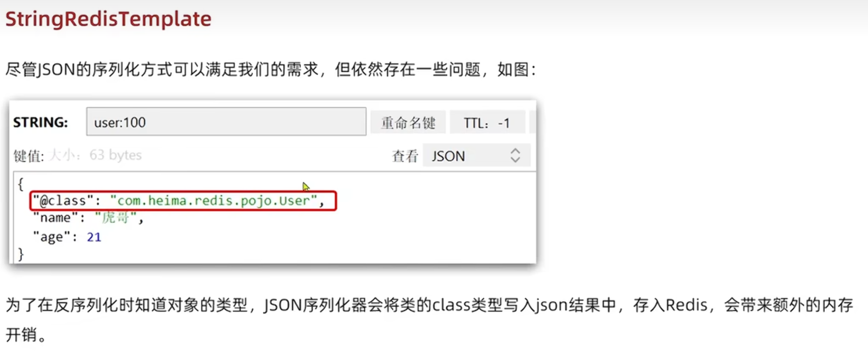
Task: Click the STRING: type label
Action: pos(41,122)
